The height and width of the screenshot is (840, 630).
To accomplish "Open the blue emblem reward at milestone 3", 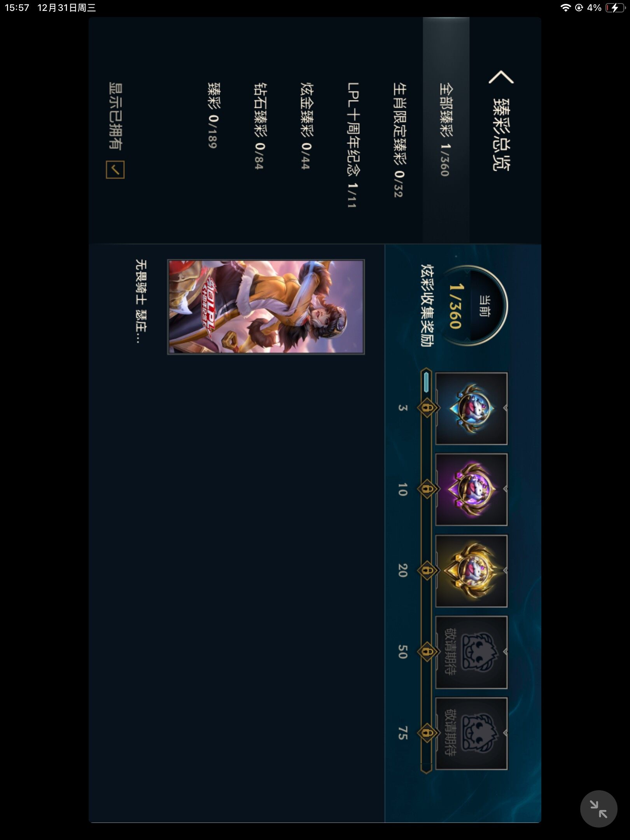I will pyautogui.click(x=471, y=408).
